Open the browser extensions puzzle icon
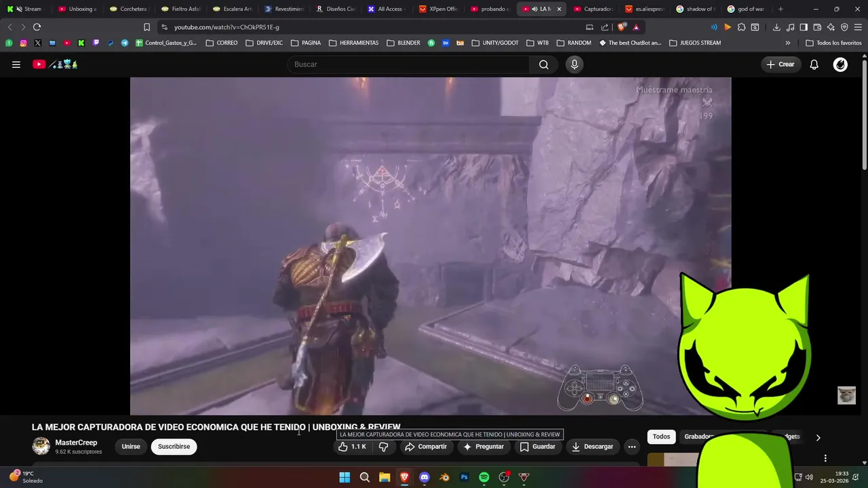Image resolution: width=868 pixels, height=488 pixels. (x=741, y=27)
